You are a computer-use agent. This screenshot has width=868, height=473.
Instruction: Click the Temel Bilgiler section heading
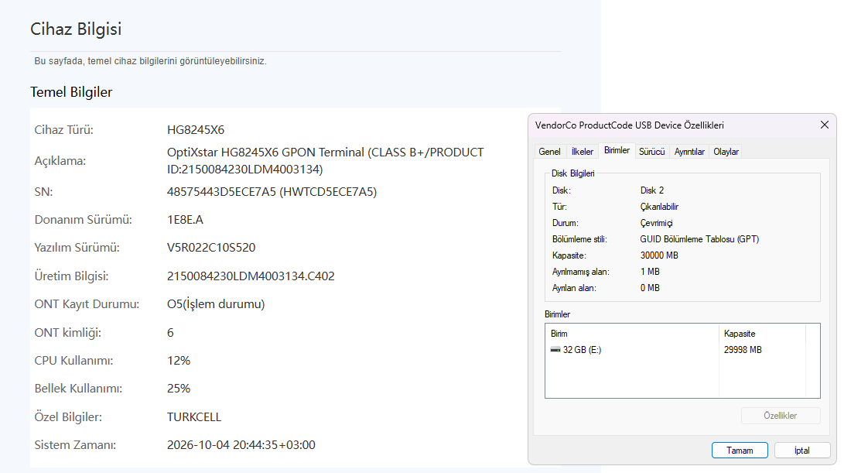pos(71,92)
